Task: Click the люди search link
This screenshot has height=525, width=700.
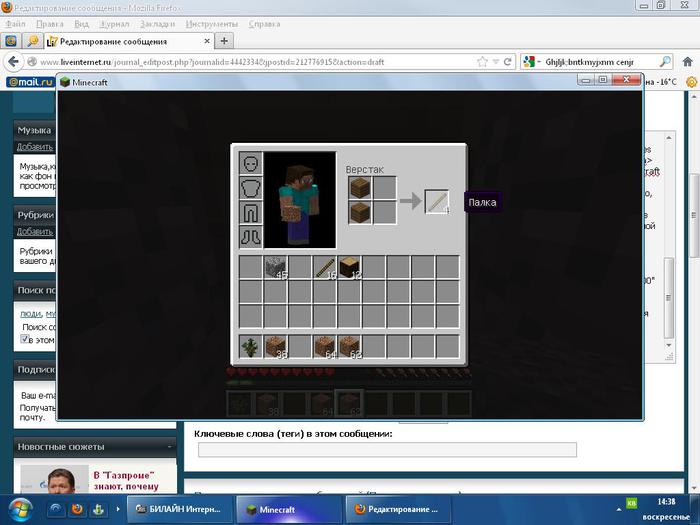Action: click(x=31, y=313)
